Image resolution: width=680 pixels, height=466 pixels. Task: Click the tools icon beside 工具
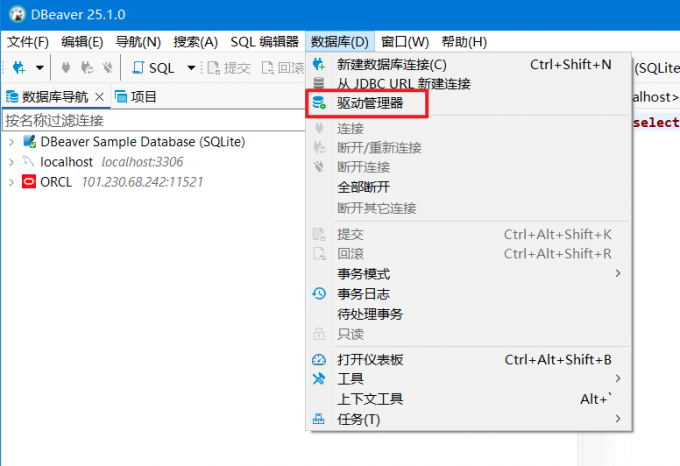pos(319,378)
